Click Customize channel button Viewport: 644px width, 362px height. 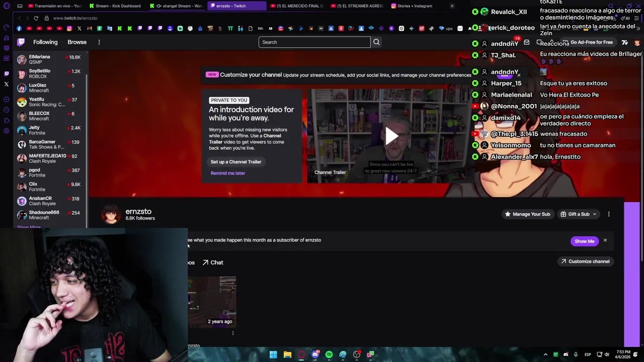pyautogui.click(x=585, y=261)
